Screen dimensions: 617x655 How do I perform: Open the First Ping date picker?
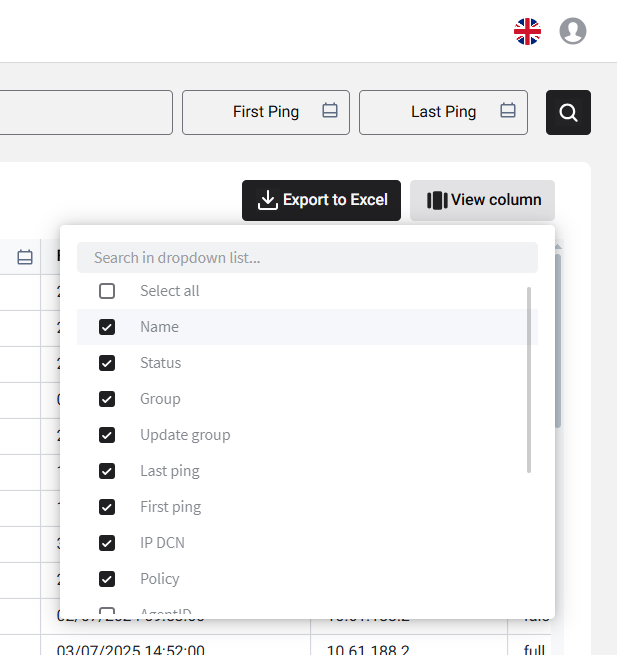point(266,112)
